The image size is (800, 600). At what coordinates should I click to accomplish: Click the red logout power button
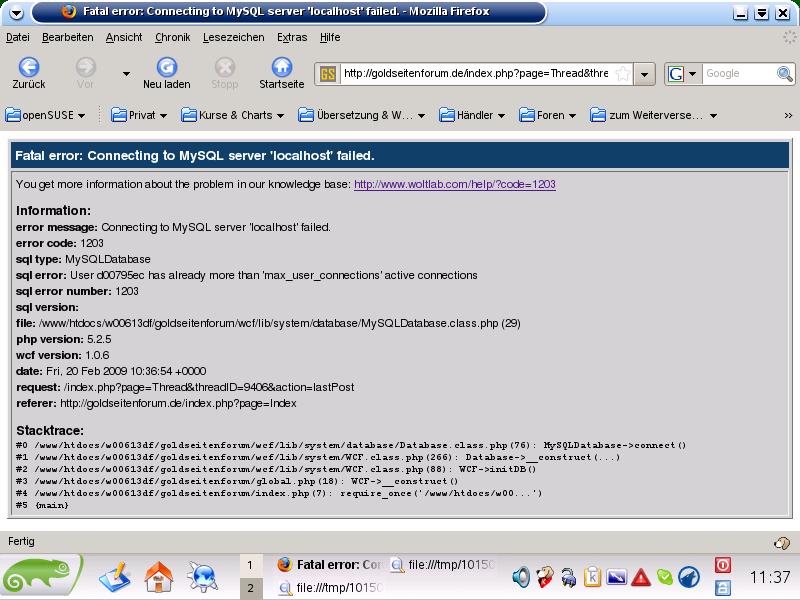pyautogui.click(x=722, y=565)
